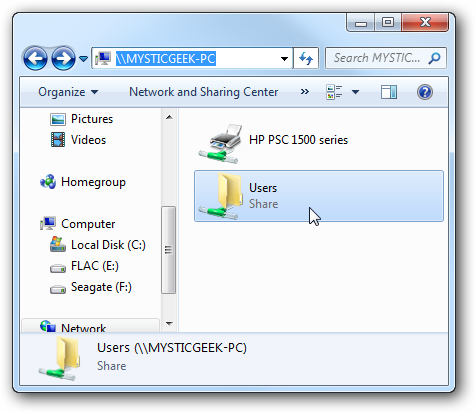Screen dimensions: 476x413
Task: Select Seagate (F:) drive
Action: coord(91,287)
